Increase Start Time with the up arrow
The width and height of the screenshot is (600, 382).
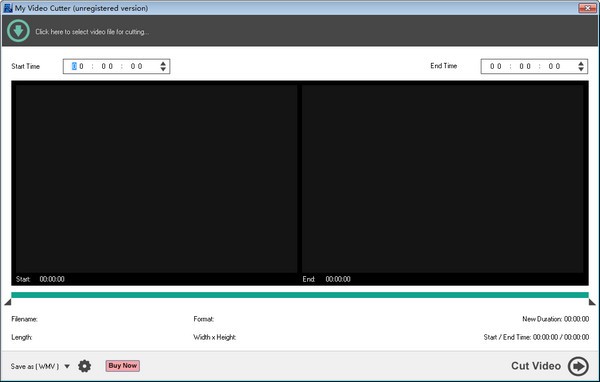point(163,63)
